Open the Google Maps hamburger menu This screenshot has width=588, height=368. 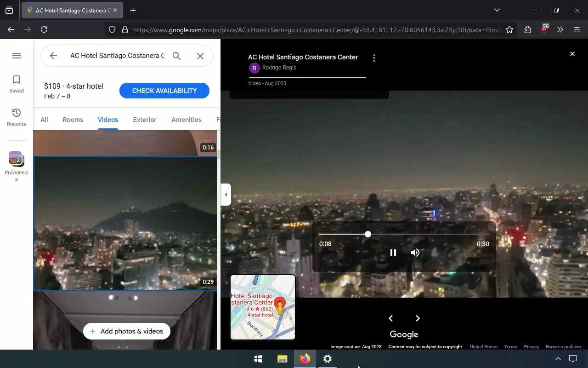click(17, 56)
